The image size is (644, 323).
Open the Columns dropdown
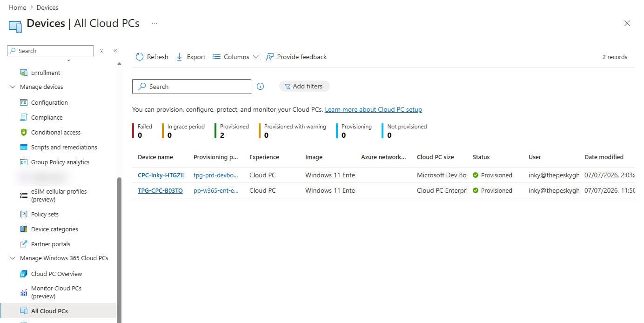tap(235, 57)
